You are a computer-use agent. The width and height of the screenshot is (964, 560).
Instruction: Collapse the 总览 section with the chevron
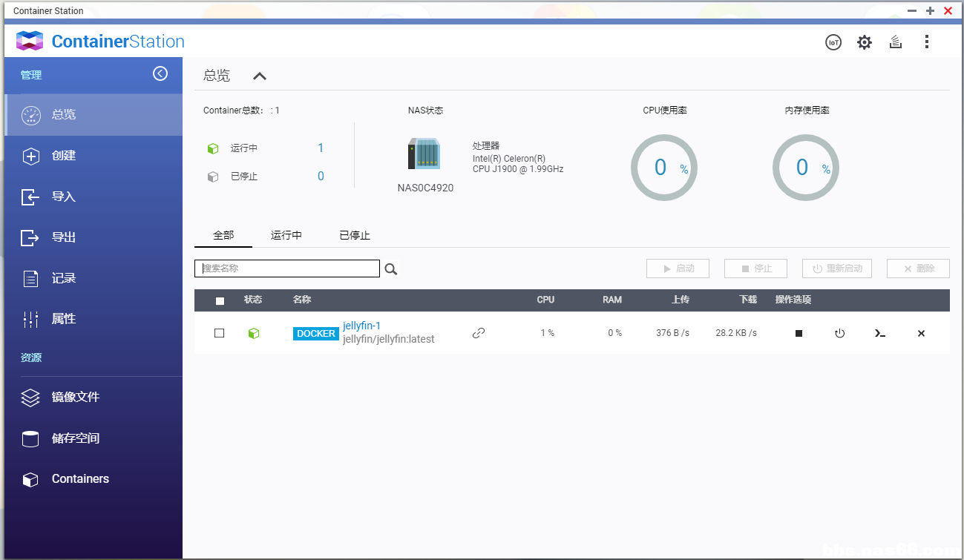pyautogui.click(x=259, y=76)
